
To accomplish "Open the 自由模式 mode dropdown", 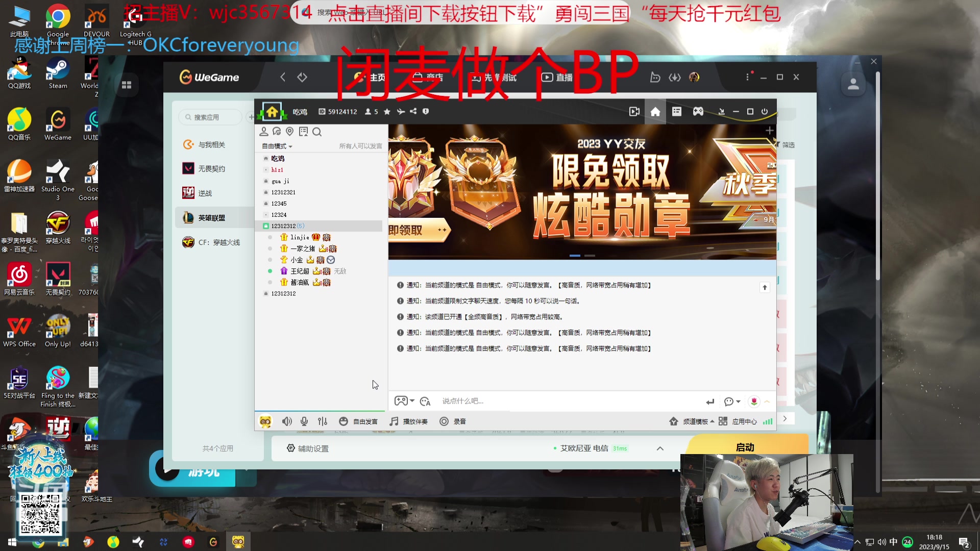I will (x=277, y=146).
